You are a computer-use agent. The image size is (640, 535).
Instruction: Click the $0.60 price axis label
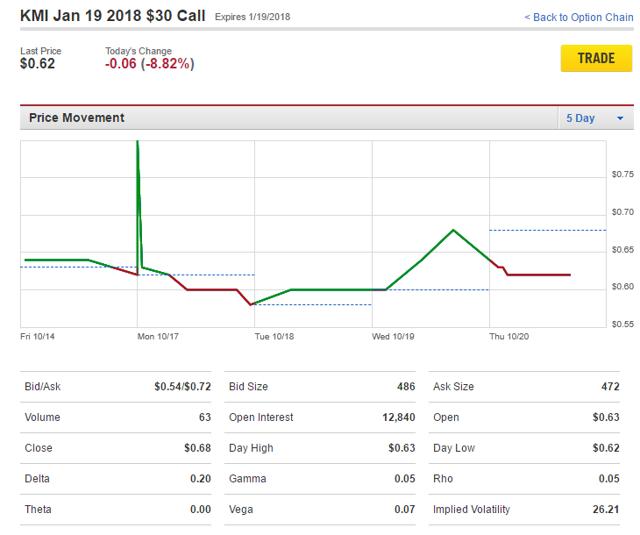[x=622, y=286]
